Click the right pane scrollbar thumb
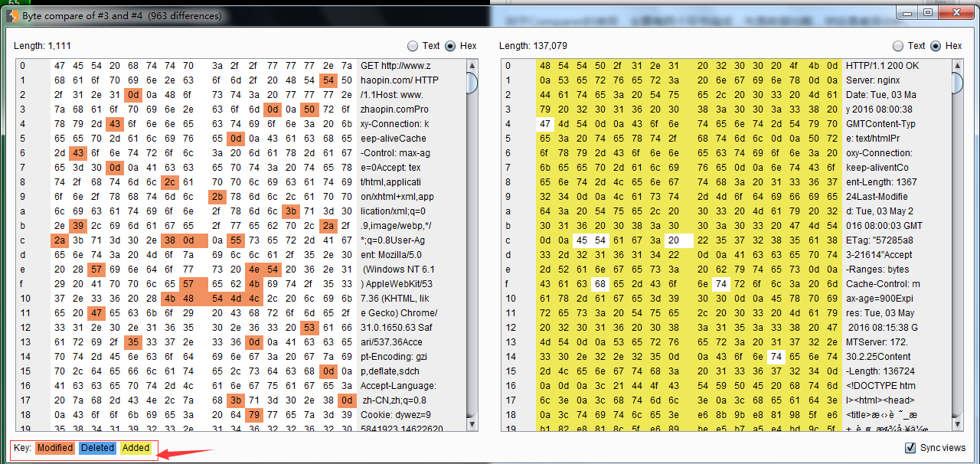The width and height of the screenshot is (980, 464). coord(957,83)
